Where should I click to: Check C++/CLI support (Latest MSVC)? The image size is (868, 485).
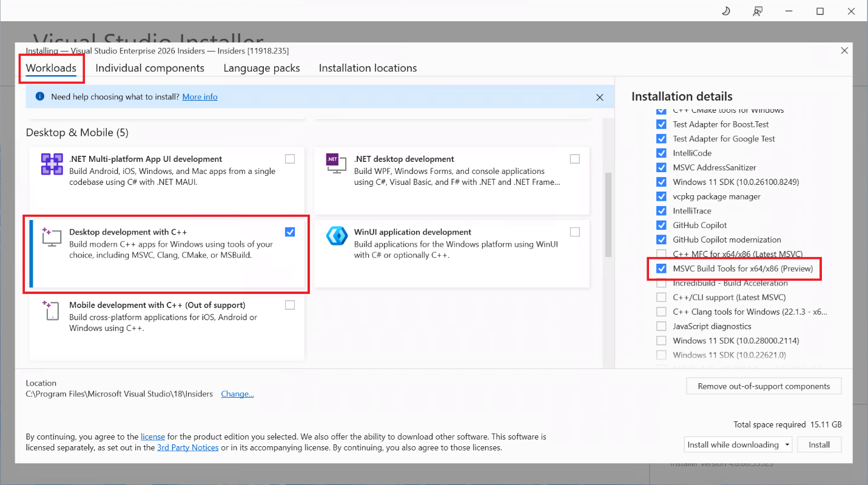(x=661, y=297)
